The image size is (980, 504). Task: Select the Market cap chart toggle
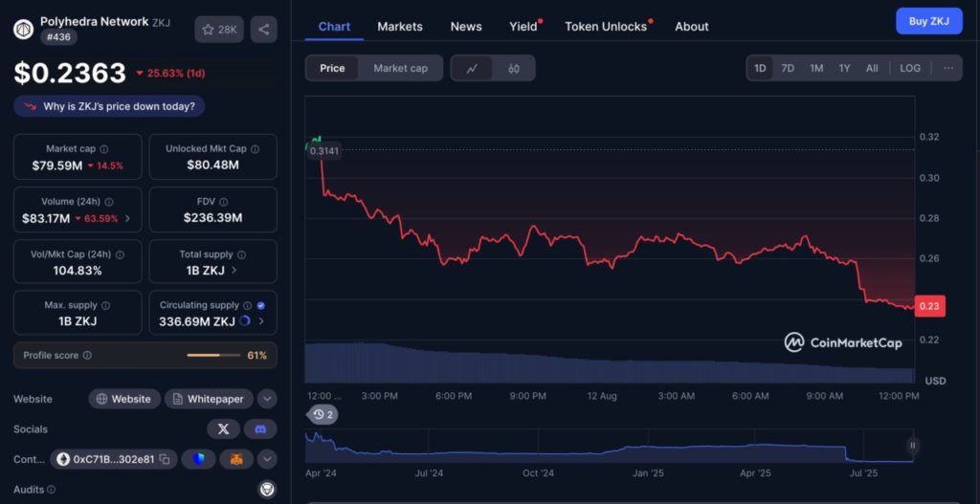(x=400, y=68)
